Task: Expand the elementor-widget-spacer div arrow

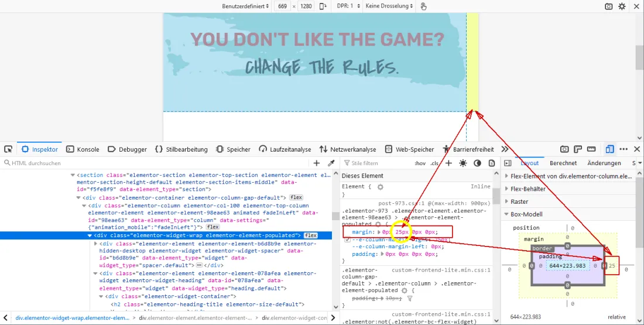Action: (95, 244)
